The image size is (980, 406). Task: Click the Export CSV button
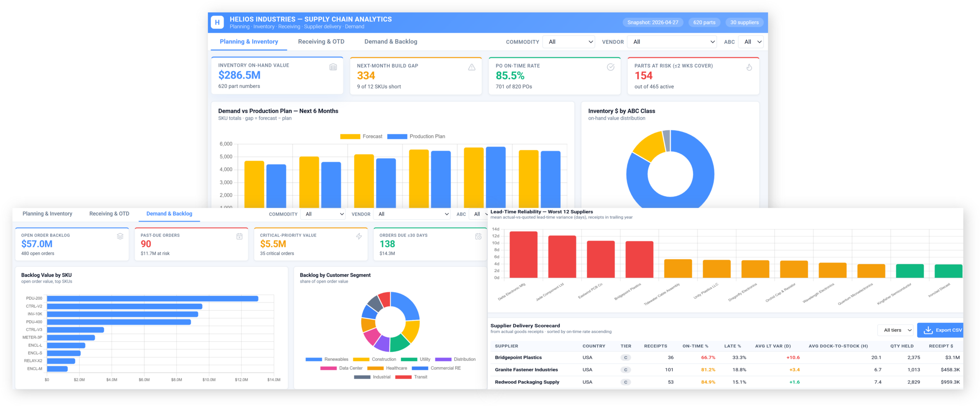(x=941, y=330)
